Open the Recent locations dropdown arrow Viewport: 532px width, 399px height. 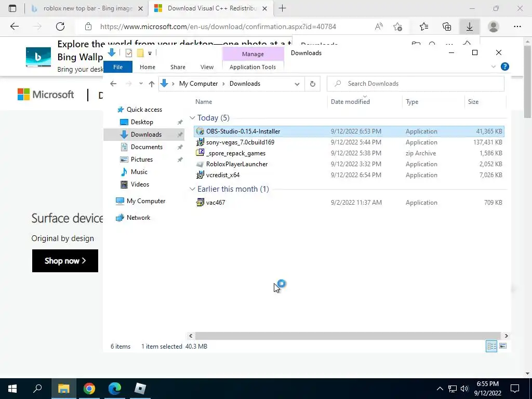click(141, 84)
